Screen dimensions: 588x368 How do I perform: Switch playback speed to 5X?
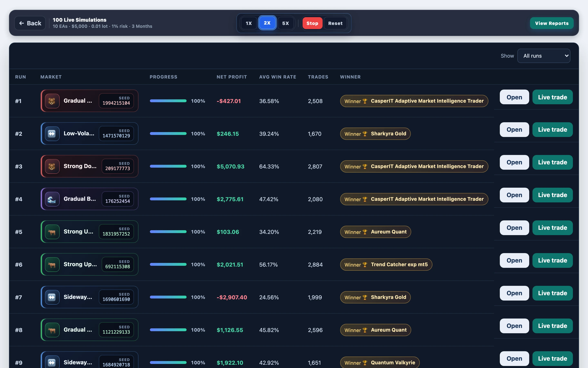pos(285,23)
